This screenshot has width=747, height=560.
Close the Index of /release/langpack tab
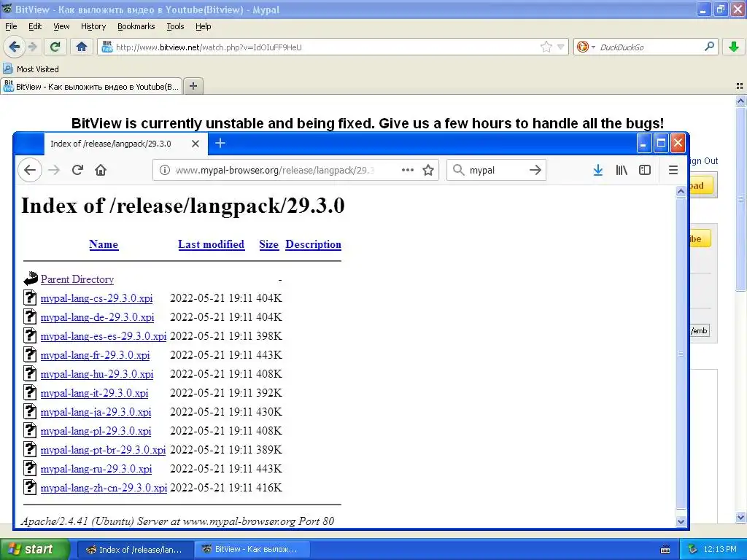(196, 144)
